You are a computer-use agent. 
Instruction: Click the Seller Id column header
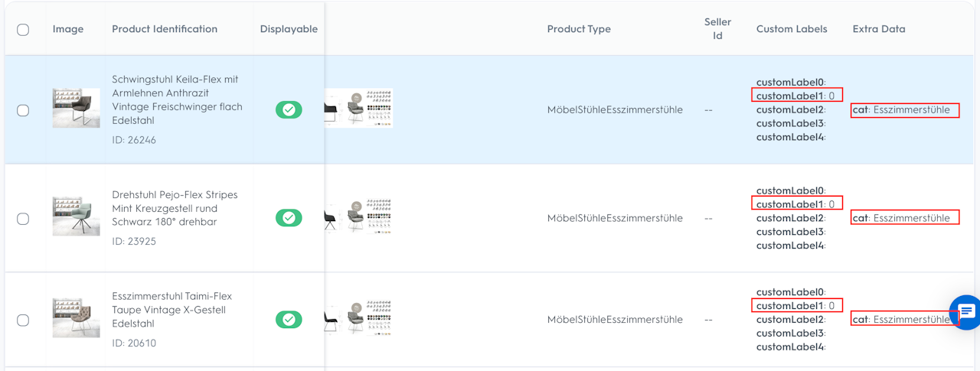pyautogui.click(x=717, y=29)
